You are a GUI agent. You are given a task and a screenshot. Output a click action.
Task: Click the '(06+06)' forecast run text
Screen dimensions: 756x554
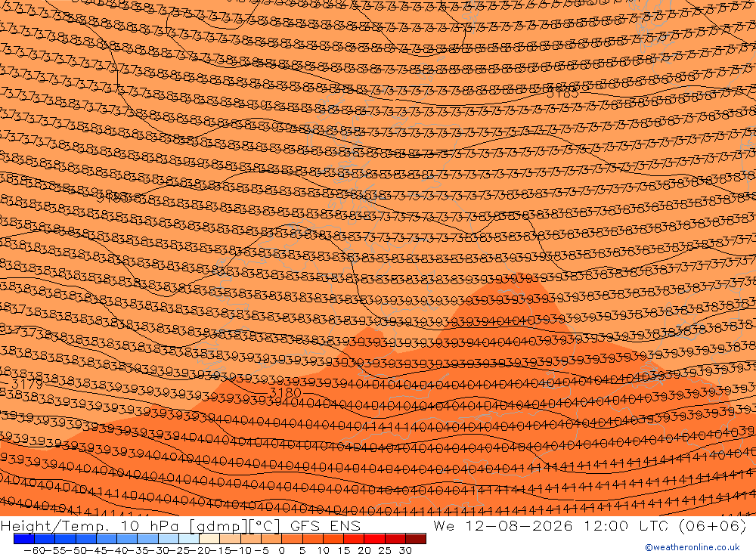pos(713,525)
